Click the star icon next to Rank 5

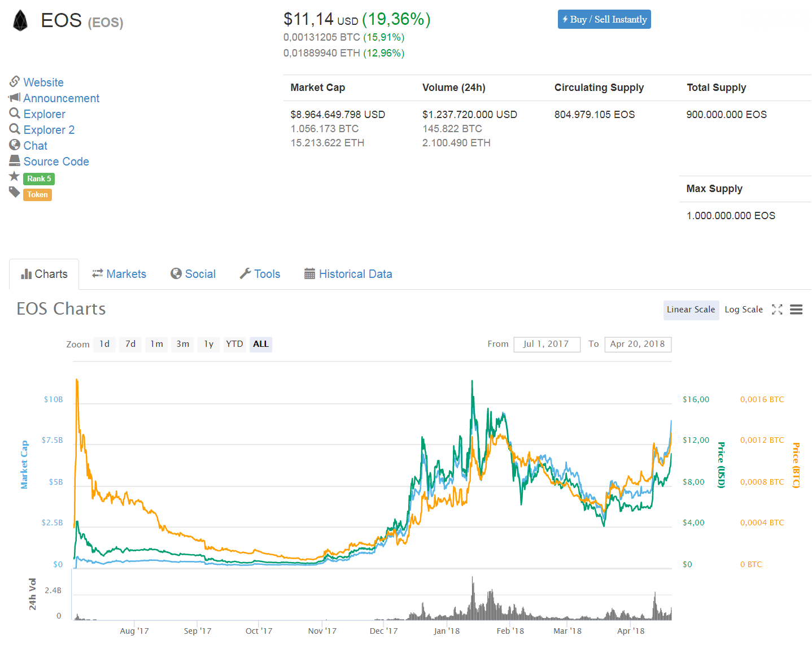15,177
